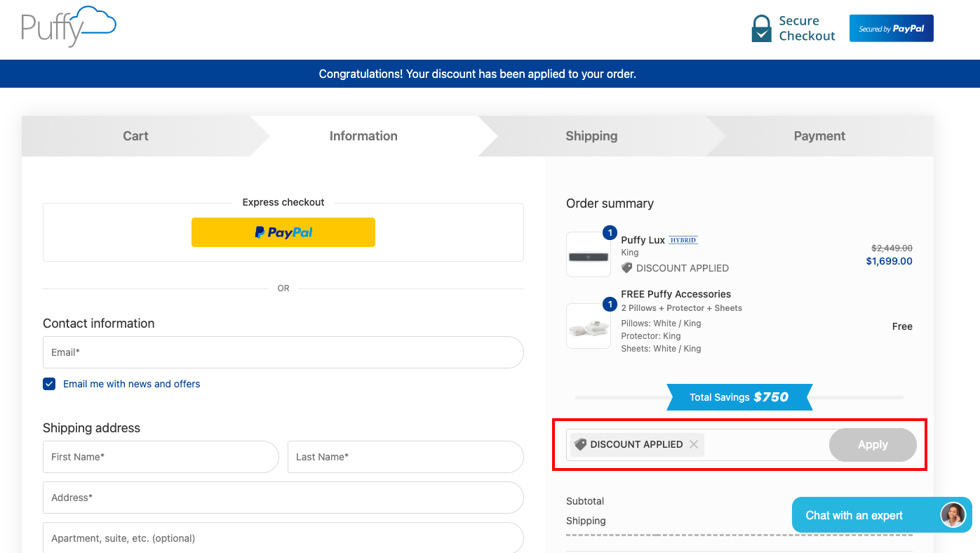Viewport: 980px width, 553px height.
Task: Click the Total Savings $750 banner
Action: (739, 397)
